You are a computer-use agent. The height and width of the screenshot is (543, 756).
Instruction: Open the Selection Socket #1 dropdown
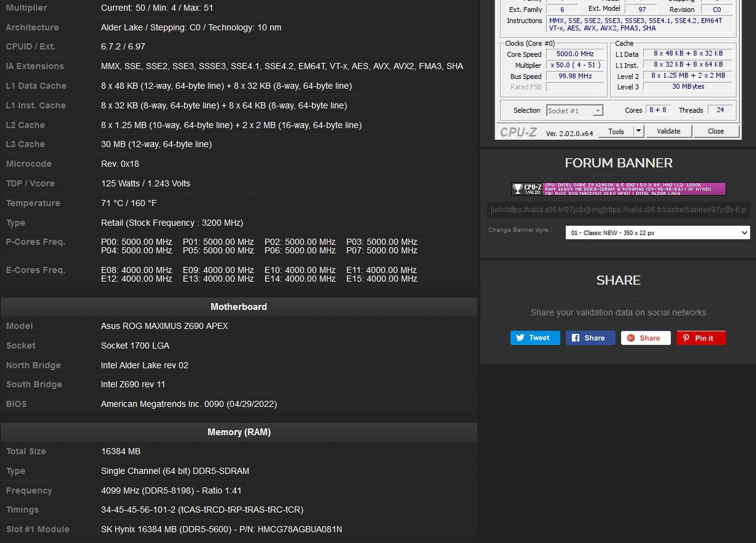tap(574, 111)
